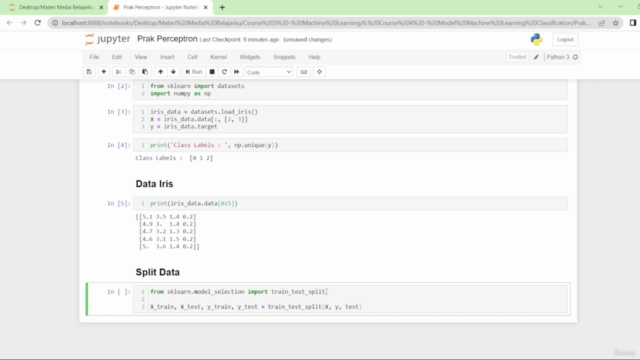Viewport: 640px width, 360px height.
Task: Open the File menu
Action: (x=94, y=57)
